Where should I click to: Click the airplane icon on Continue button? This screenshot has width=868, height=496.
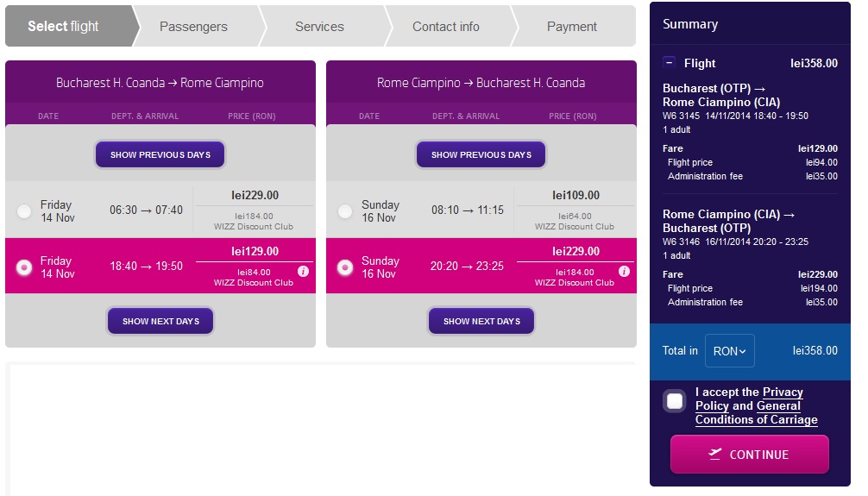tap(714, 454)
